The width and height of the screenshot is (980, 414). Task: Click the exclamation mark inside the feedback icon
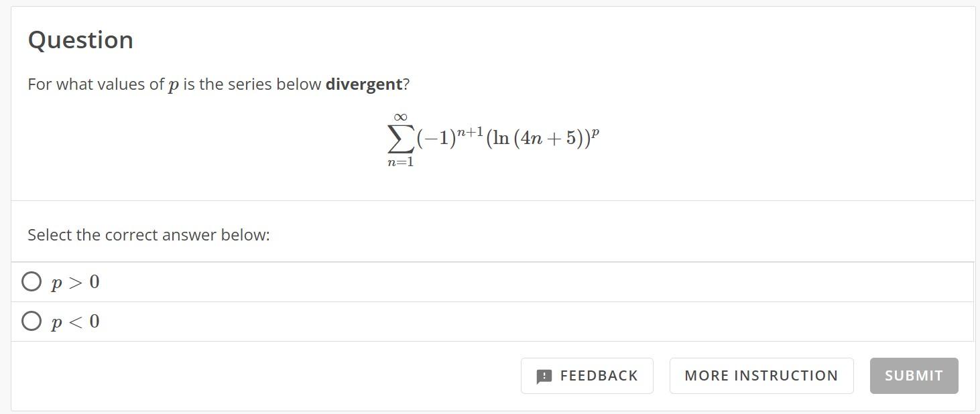[x=545, y=375]
